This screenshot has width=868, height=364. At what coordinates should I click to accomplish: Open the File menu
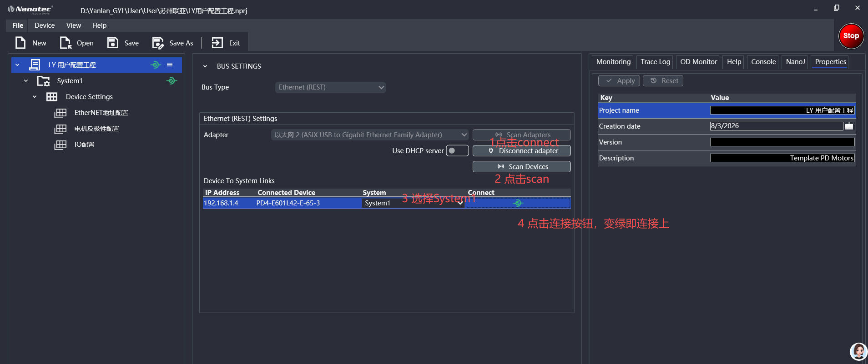click(18, 25)
